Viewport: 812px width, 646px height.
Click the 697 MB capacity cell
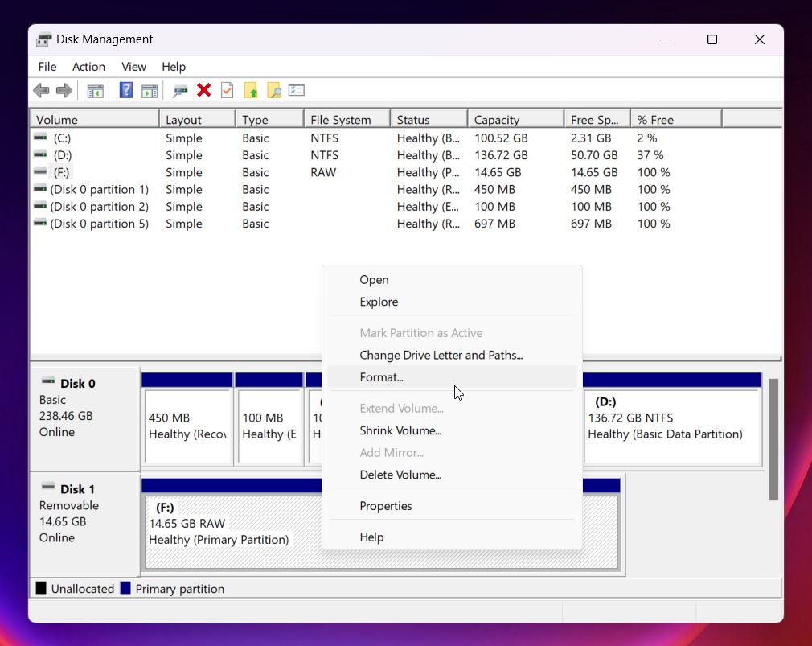tap(494, 224)
